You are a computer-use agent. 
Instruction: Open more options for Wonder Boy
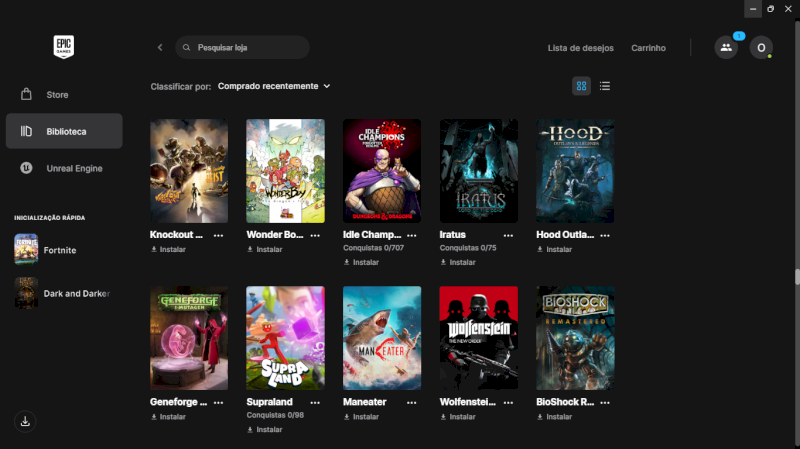tap(315, 235)
